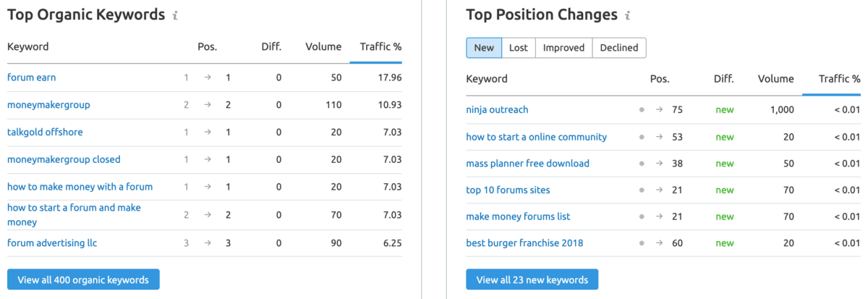Switch to the Lost tab
This screenshot has width=868, height=299.
coord(519,48)
